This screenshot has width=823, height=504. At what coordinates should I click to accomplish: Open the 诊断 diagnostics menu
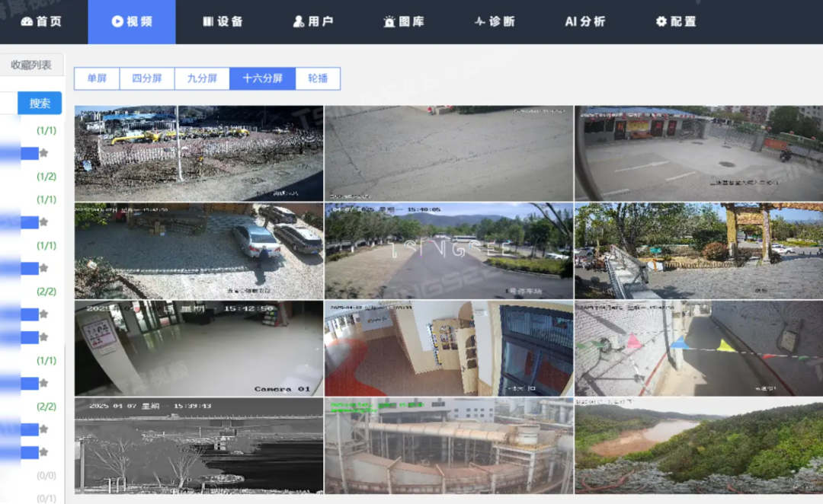pos(495,21)
